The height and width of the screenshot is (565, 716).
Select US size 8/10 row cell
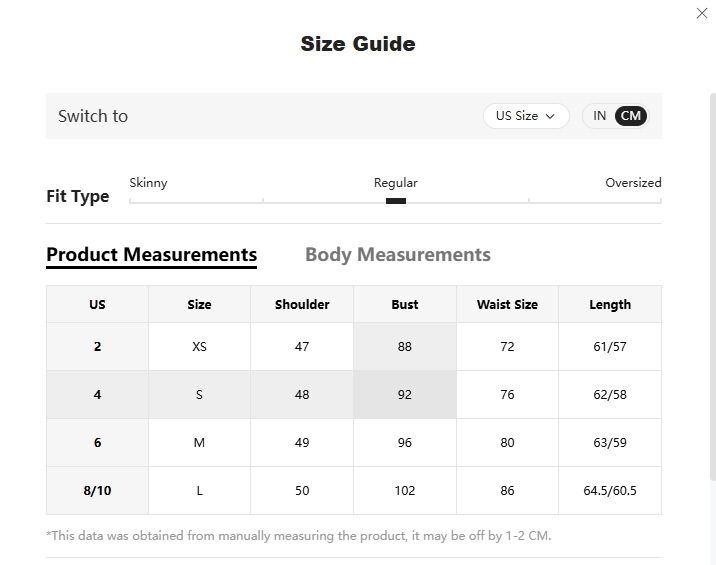[x=97, y=491]
